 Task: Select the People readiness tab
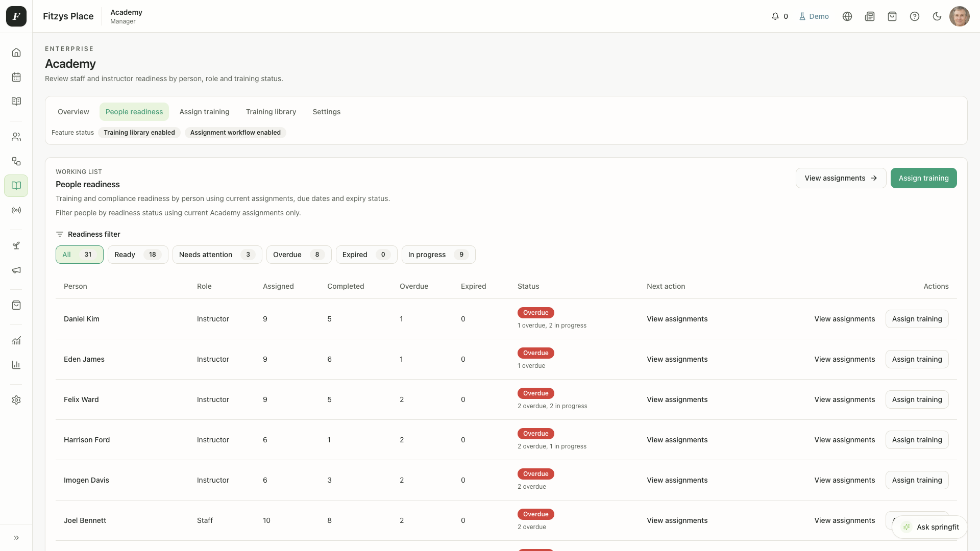134,112
